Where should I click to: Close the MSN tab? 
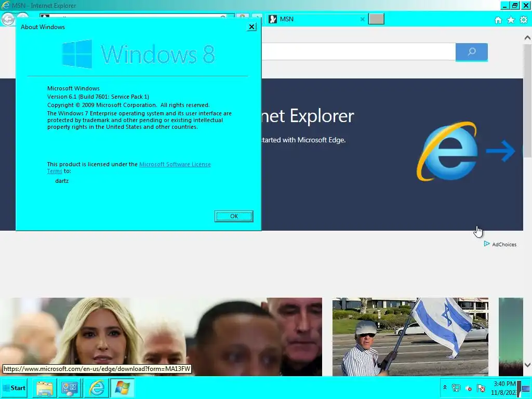point(362,19)
